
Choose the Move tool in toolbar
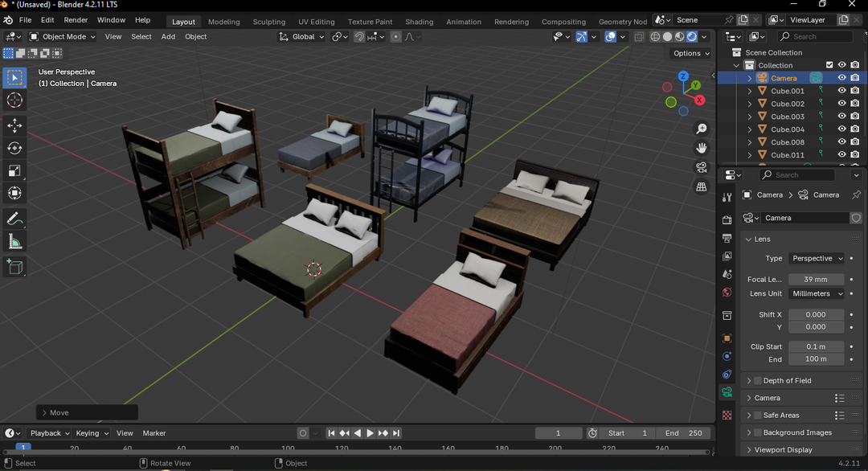point(15,125)
